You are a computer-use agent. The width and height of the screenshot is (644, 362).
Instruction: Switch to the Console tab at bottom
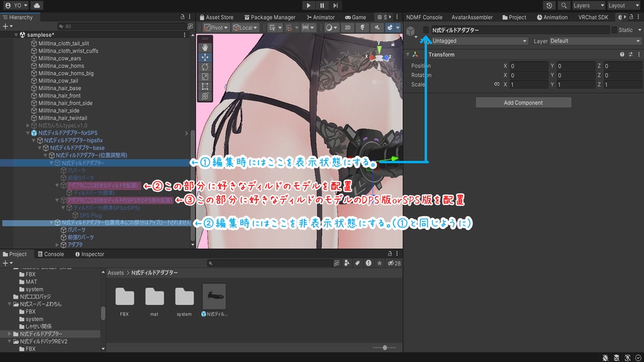tap(51, 254)
